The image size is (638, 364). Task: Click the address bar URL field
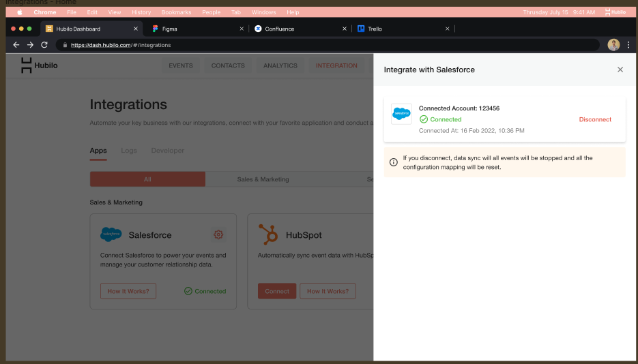point(328,45)
